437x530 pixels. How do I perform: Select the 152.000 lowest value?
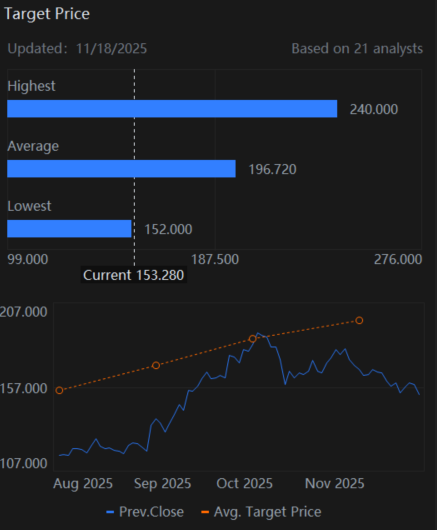(x=168, y=230)
